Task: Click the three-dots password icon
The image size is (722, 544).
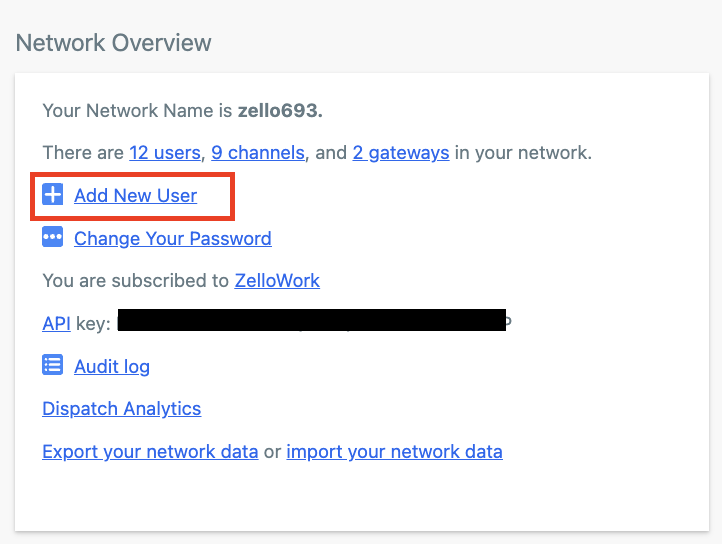Action: [x=52, y=237]
